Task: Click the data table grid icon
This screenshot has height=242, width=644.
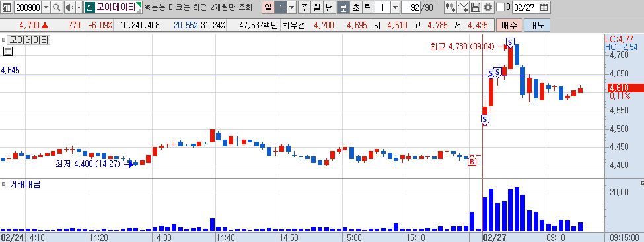Action: (8, 51)
